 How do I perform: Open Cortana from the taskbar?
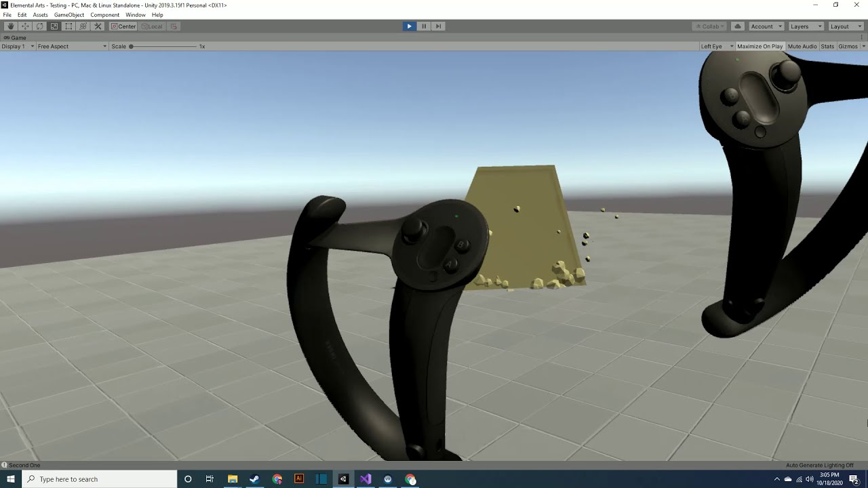[x=188, y=479]
